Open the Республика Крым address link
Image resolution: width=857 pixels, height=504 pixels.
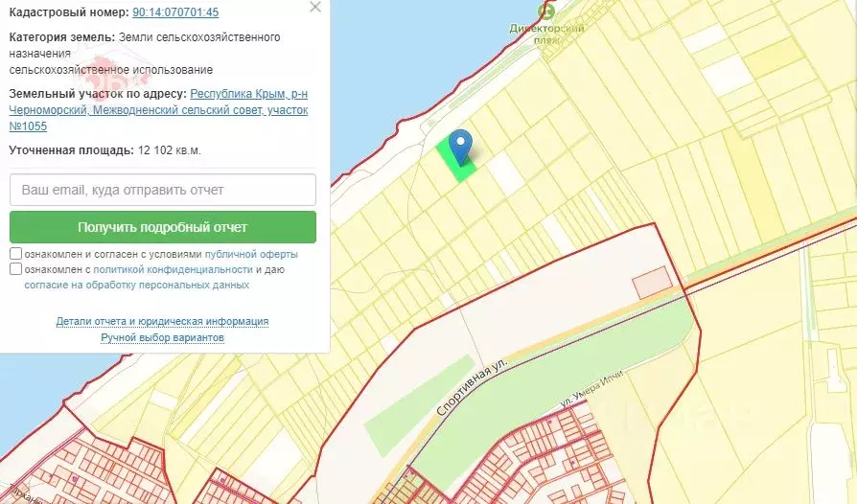(x=249, y=94)
